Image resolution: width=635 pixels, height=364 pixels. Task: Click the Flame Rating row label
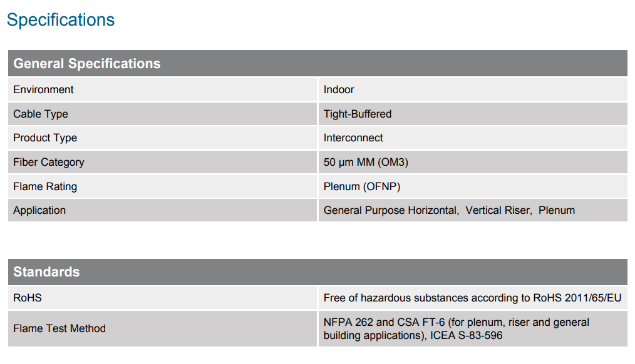coord(45,186)
